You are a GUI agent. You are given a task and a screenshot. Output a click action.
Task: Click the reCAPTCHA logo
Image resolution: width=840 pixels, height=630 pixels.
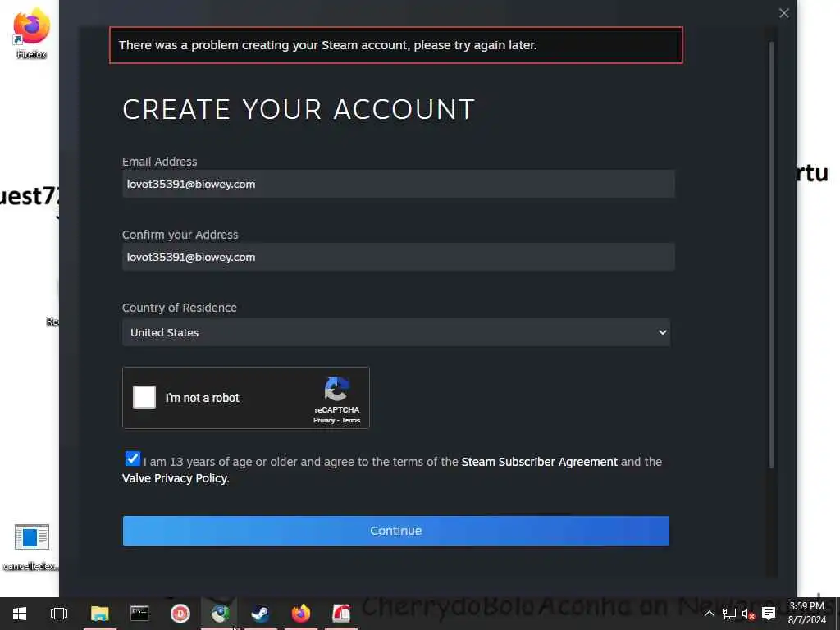point(336,389)
